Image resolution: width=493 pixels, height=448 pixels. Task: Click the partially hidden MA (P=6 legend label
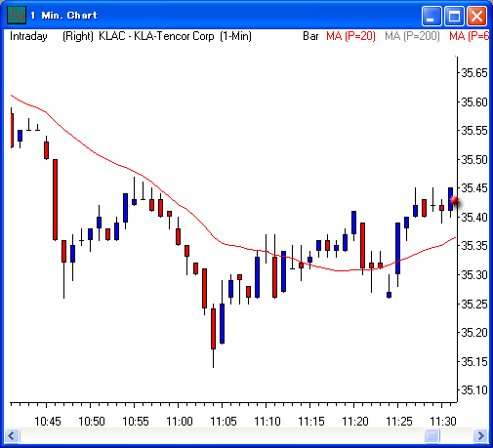[x=469, y=36]
